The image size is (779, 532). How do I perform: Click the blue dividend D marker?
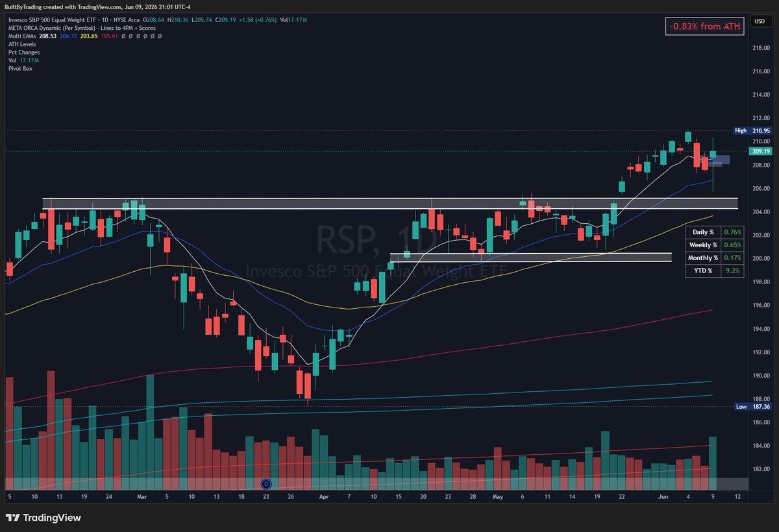tap(266, 483)
